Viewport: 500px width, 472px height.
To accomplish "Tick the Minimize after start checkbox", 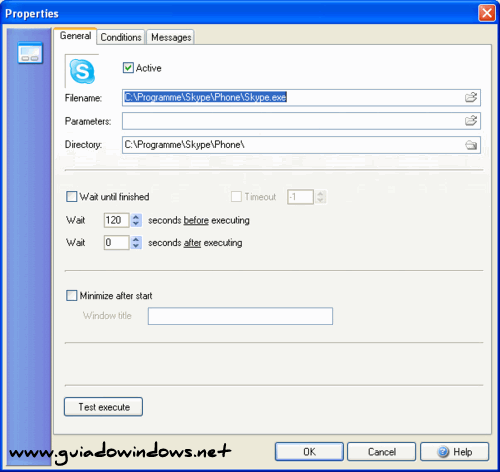I will click(x=71, y=295).
